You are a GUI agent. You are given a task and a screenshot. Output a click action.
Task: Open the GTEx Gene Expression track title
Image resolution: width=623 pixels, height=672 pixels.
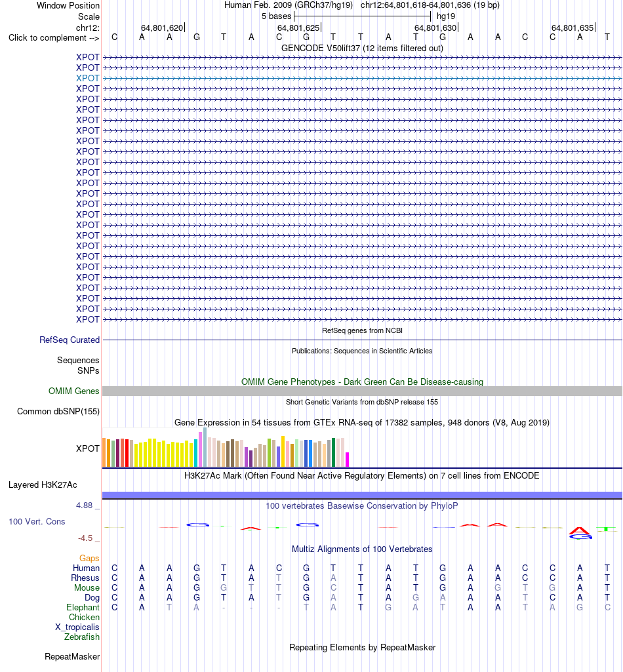(x=362, y=423)
